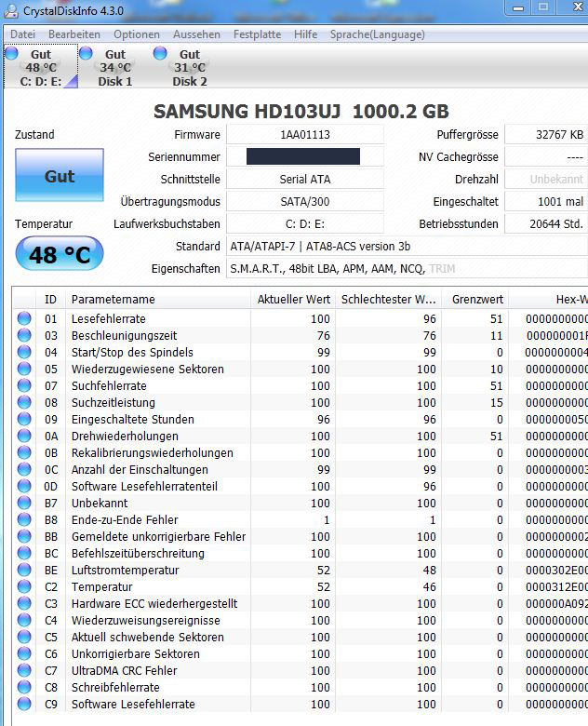Switch to Disk 2 tab
The width and height of the screenshot is (588, 726).
[x=190, y=67]
